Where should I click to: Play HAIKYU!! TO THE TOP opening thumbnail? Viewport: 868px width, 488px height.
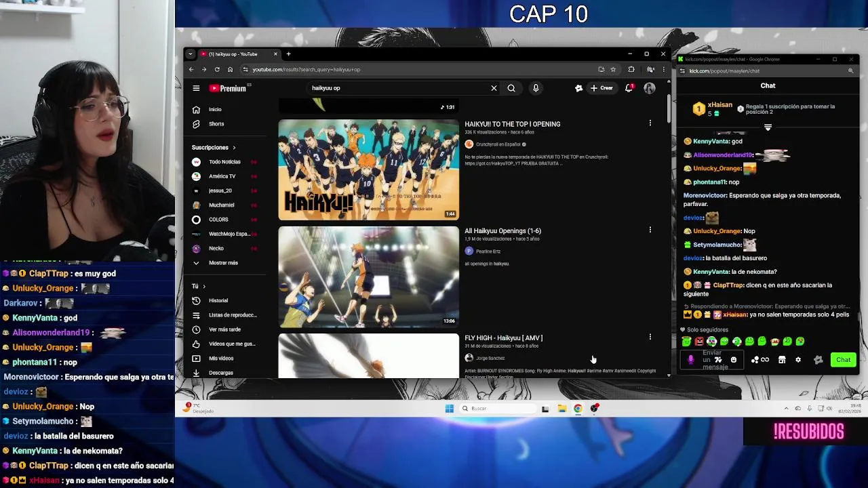point(368,169)
